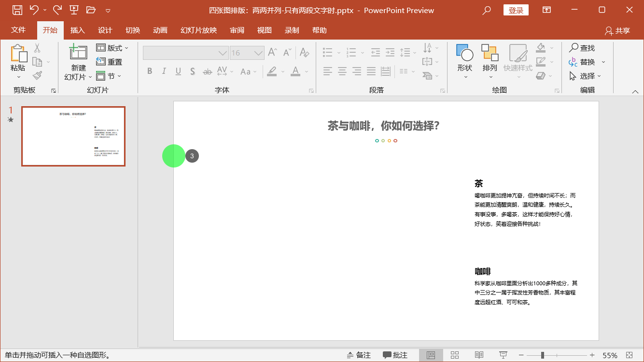Viewport: 644px width, 362px height.
Task: Click the 粘贴 paste icon
Action: pos(18,54)
